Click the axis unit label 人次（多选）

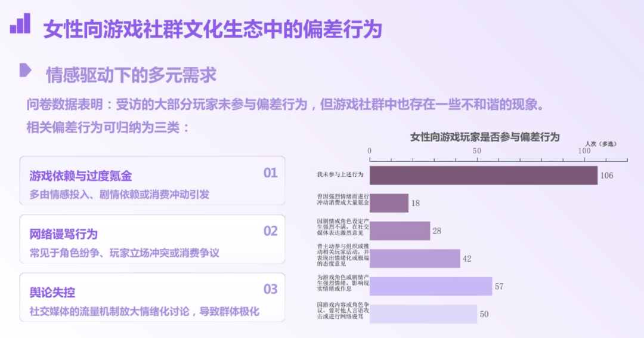[600, 144]
